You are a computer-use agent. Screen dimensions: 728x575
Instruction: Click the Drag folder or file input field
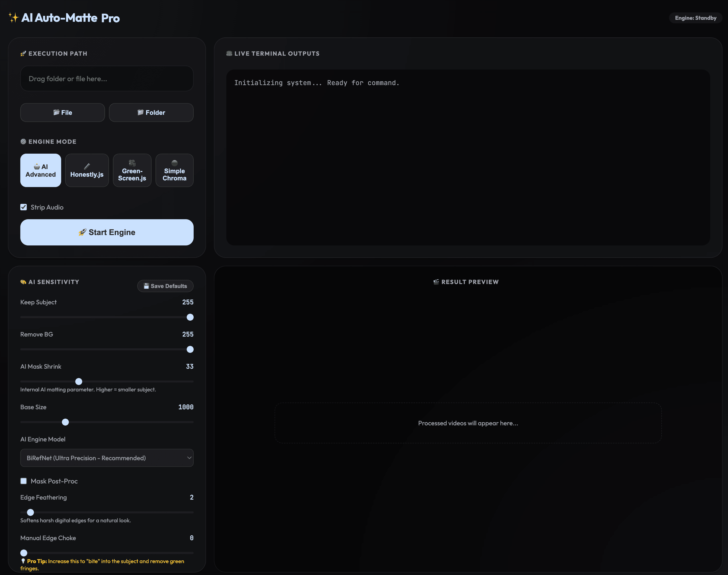[106, 79]
